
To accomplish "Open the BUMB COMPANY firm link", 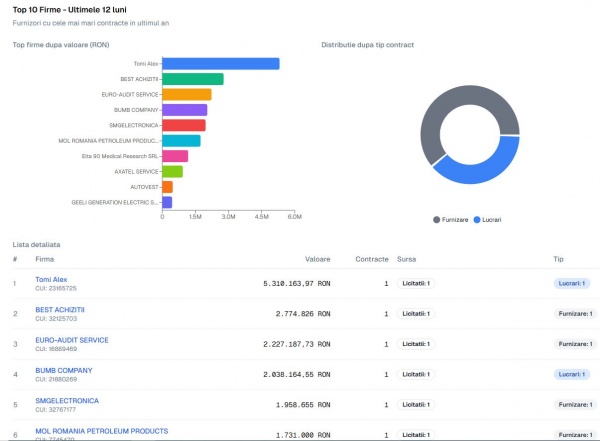I will tap(63, 370).
